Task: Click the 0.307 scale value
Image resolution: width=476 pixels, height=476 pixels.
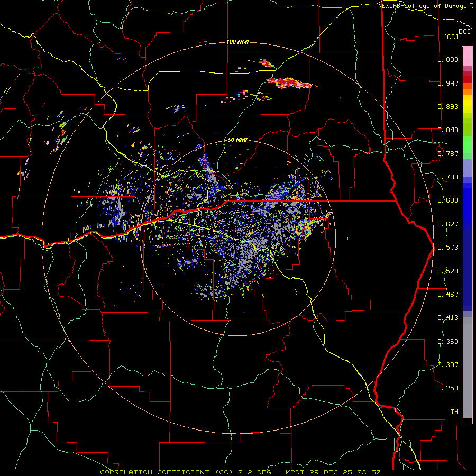Action: pos(448,365)
